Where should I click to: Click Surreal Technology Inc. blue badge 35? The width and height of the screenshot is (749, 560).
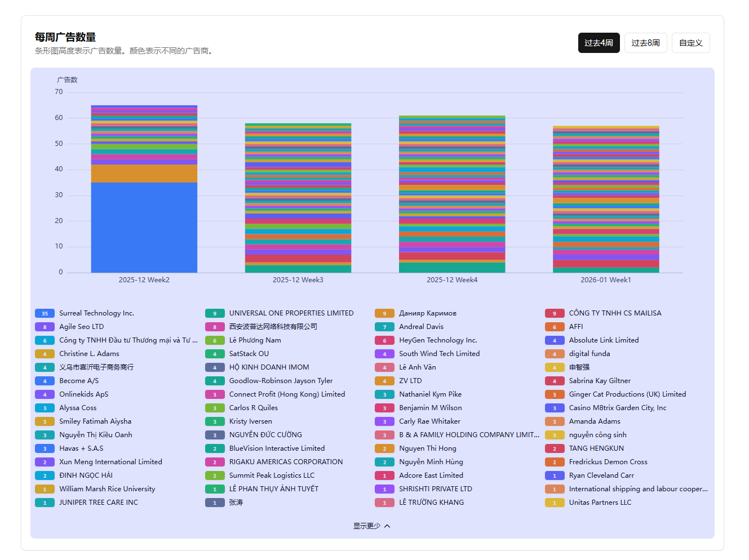click(x=45, y=313)
